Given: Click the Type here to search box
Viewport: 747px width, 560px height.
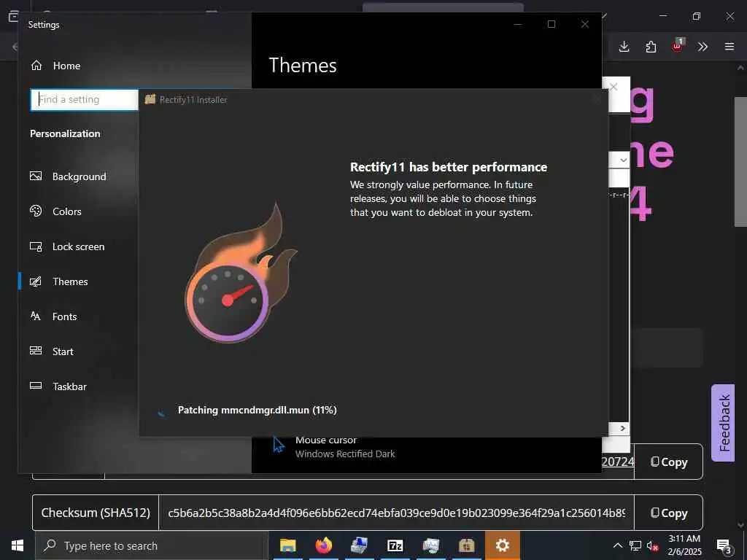Looking at the screenshot, I should (152, 545).
